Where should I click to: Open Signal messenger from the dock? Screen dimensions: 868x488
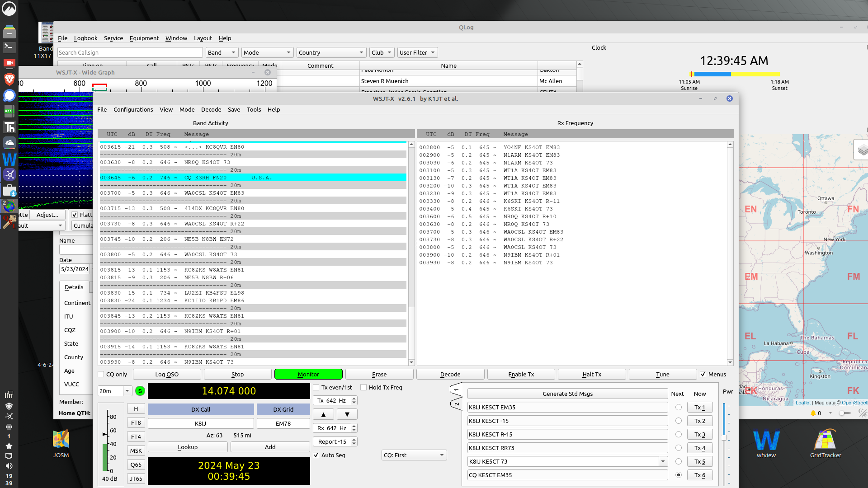click(9, 95)
